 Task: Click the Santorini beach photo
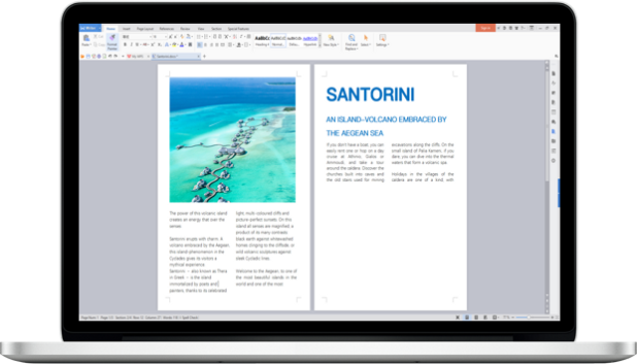(x=232, y=139)
